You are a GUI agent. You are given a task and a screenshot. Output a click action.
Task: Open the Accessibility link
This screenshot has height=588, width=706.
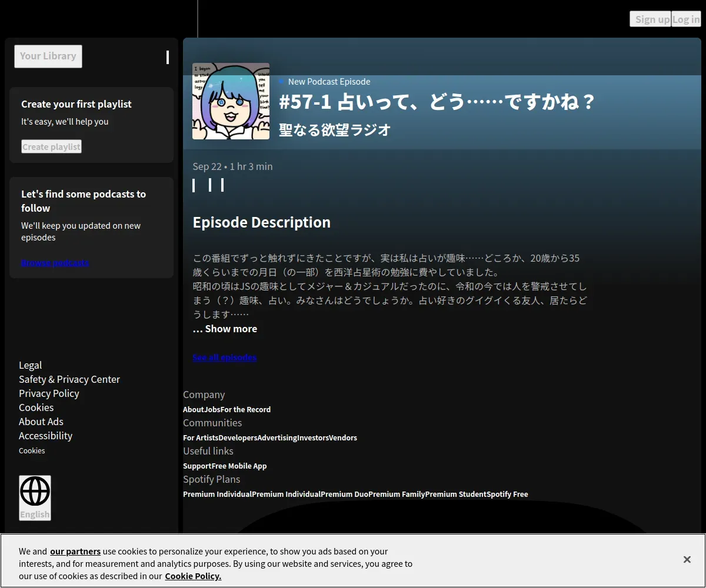coord(45,436)
